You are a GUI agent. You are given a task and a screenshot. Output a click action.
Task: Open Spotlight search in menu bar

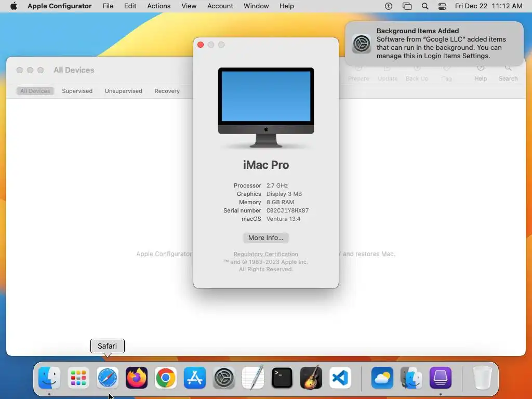(425, 6)
